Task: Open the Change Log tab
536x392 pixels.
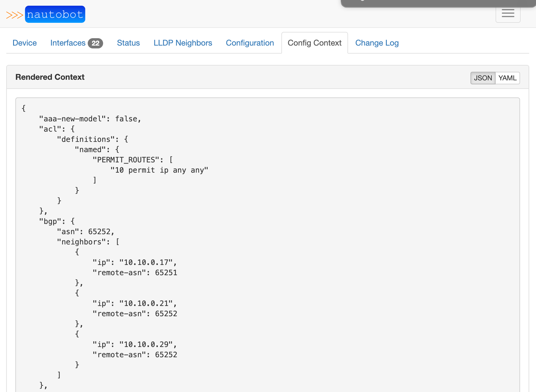Action: [x=377, y=43]
